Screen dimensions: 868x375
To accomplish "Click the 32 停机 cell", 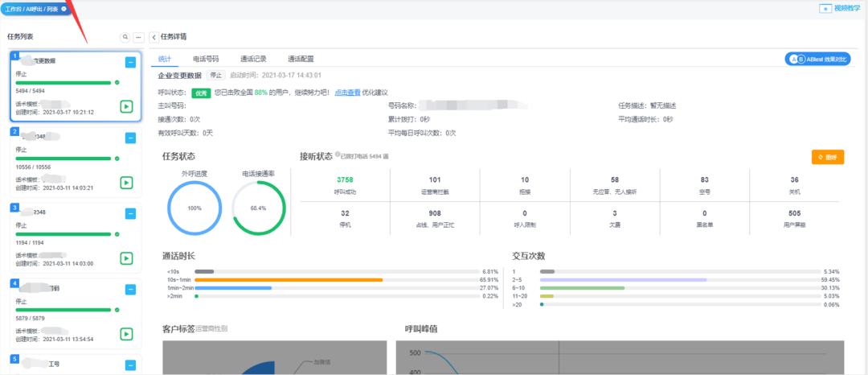I will pos(345,218).
